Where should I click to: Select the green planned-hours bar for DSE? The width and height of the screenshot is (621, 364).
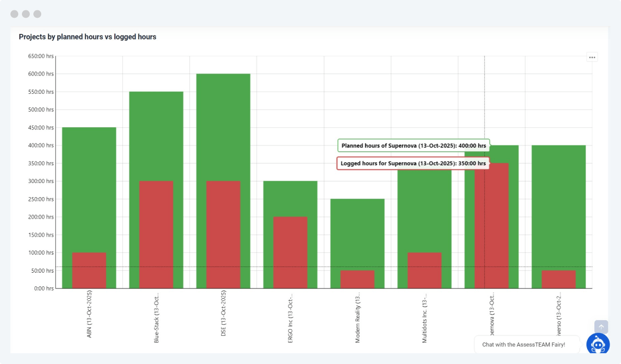pos(223,125)
